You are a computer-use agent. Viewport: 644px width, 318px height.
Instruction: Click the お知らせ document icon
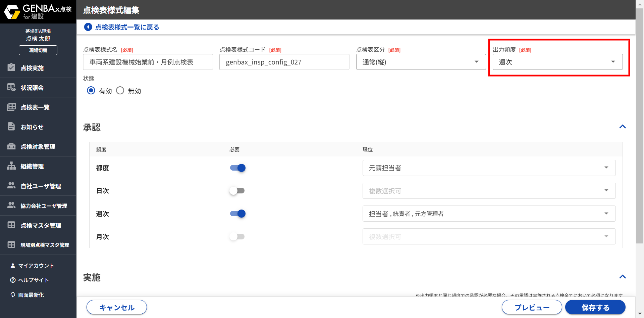point(11,127)
